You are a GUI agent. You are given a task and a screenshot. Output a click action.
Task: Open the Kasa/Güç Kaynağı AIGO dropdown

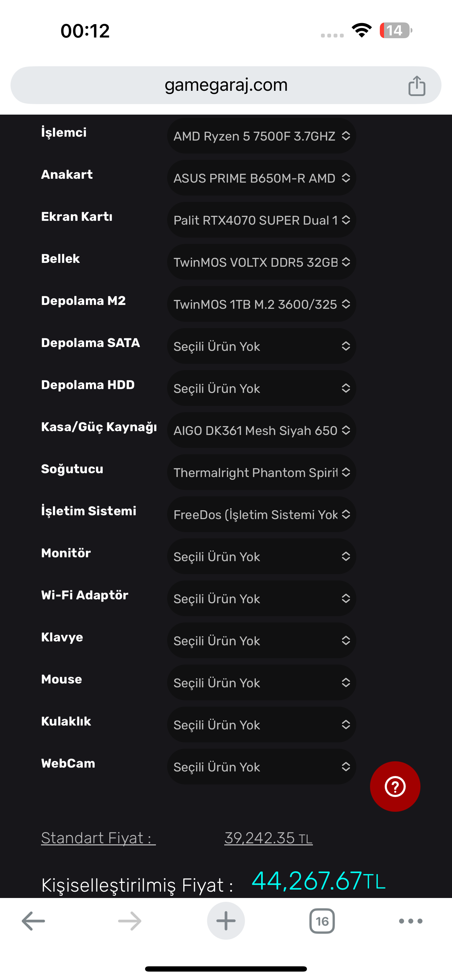pos(261,430)
